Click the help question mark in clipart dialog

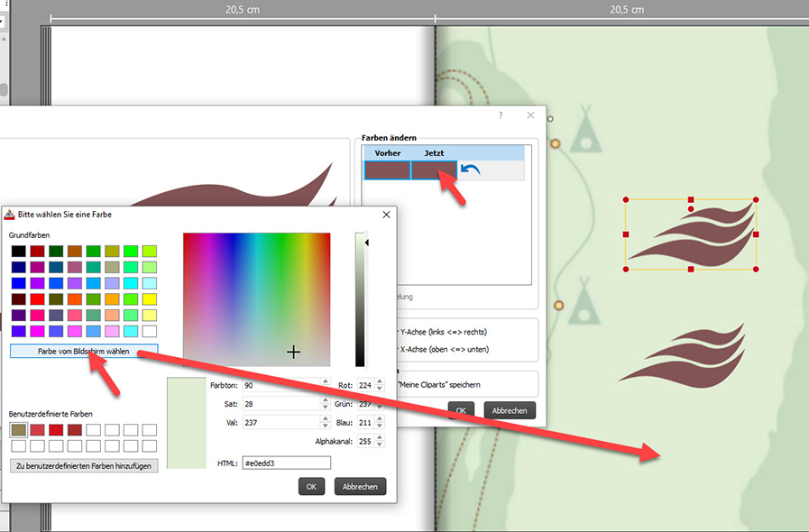pos(501,115)
